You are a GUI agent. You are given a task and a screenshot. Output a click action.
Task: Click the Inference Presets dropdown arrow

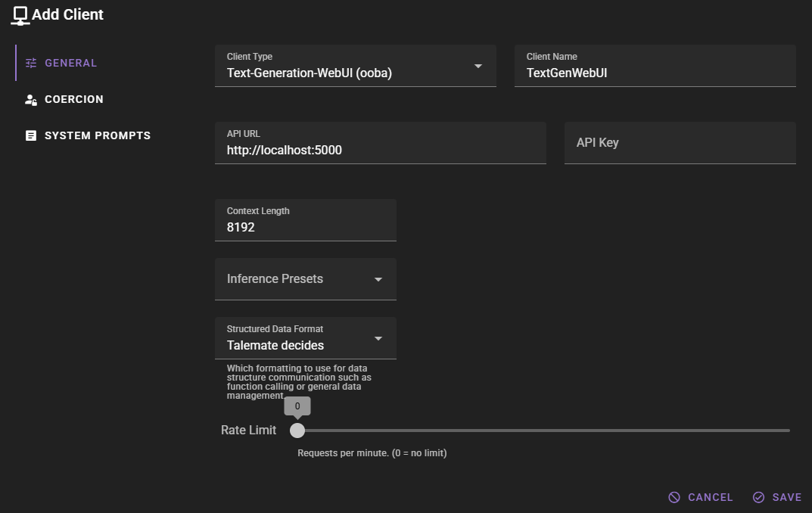pyautogui.click(x=378, y=279)
